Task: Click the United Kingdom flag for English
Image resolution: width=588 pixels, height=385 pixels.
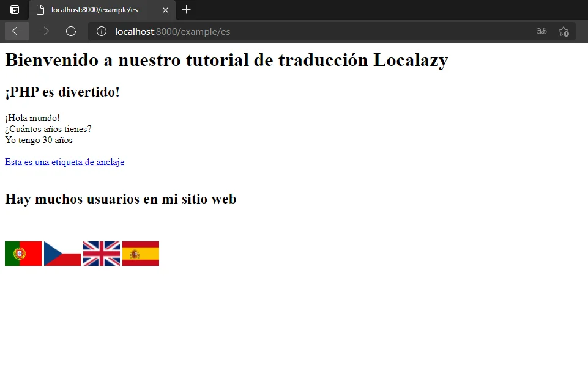Action: click(101, 253)
